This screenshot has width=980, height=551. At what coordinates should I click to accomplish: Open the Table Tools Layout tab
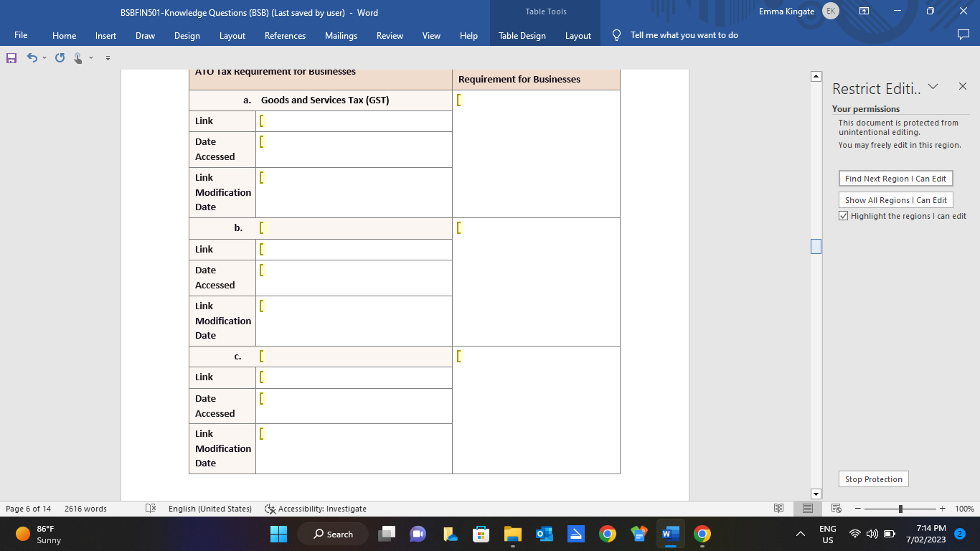click(578, 35)
